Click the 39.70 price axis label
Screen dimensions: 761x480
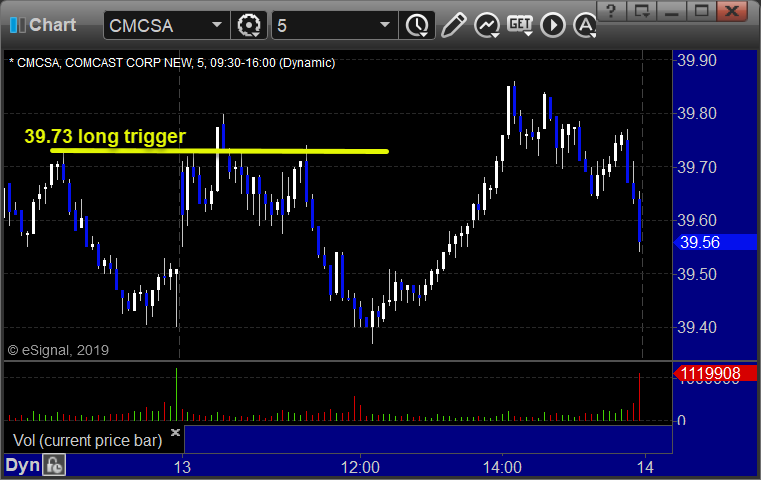point(696,167)
